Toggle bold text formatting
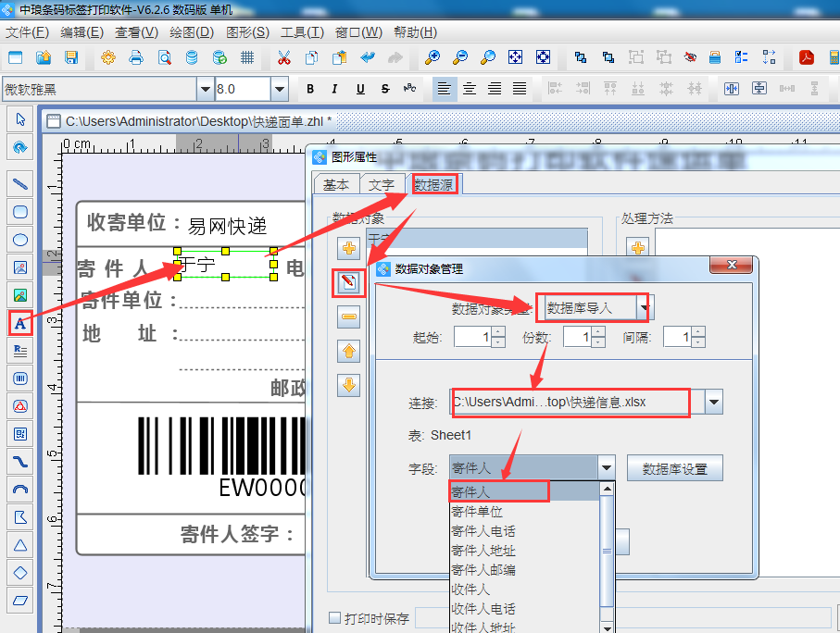 [310, 89]
